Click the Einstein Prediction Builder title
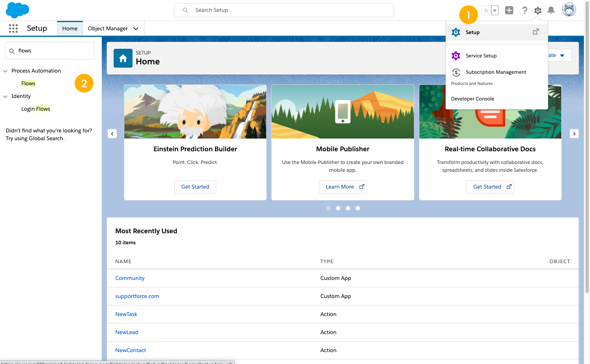The height and width of the screenshot is (364, 590). (195, 149)
